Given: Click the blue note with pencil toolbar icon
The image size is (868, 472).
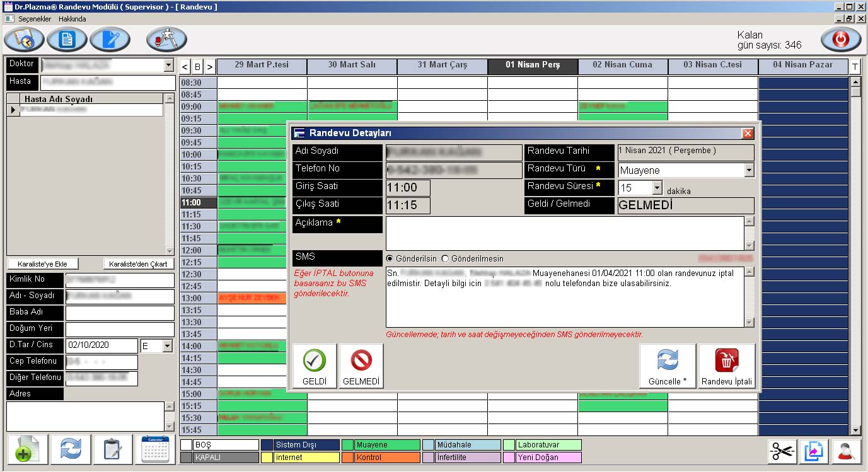Looking at the screenshot, I should click(x=110, y=40).
